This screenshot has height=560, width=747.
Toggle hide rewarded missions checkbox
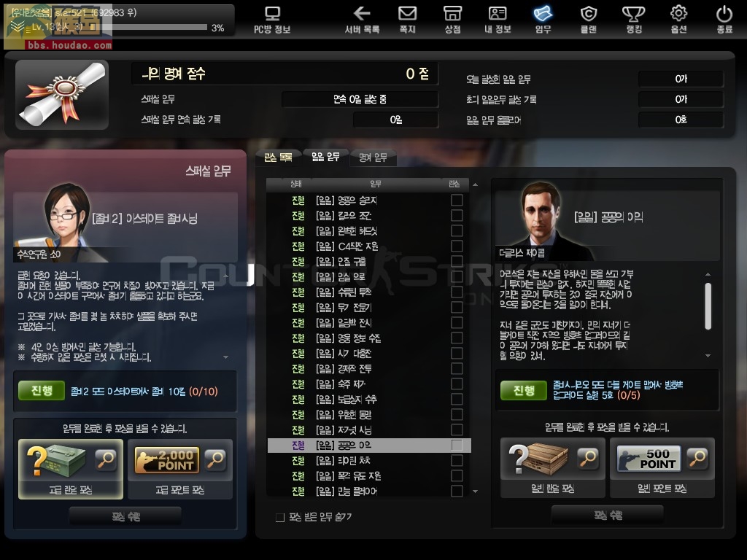tap(280, 517)
